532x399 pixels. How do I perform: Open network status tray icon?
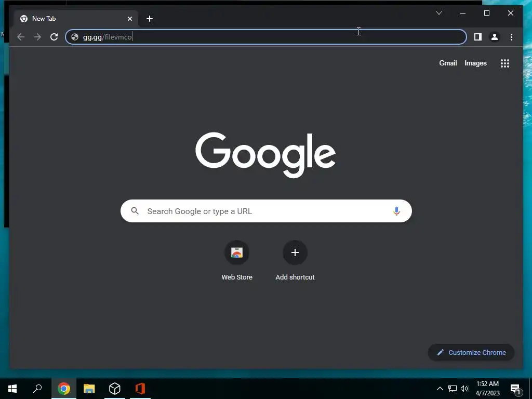coord(453,389)
